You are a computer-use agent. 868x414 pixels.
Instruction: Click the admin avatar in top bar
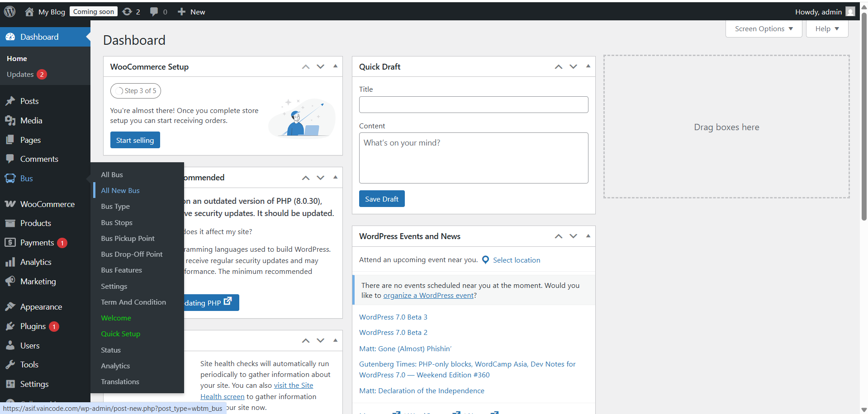[x=850, y=12]
